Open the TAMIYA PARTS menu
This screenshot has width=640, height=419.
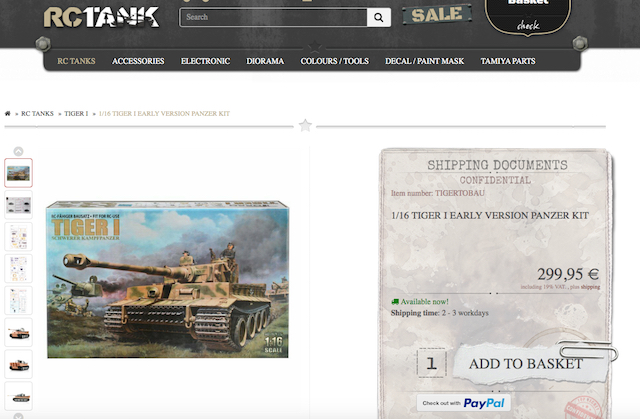(x=508, y=61)
